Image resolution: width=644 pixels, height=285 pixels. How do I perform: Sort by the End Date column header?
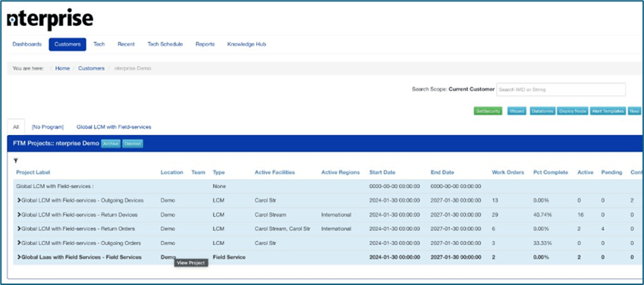pyautogui.click(x=442, y=173)
